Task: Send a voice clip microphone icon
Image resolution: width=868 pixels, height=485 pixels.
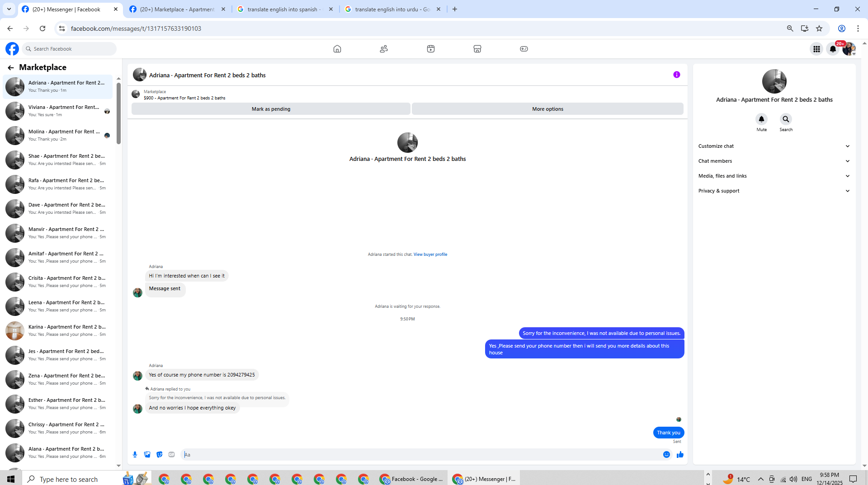Action: click(135, 455)
